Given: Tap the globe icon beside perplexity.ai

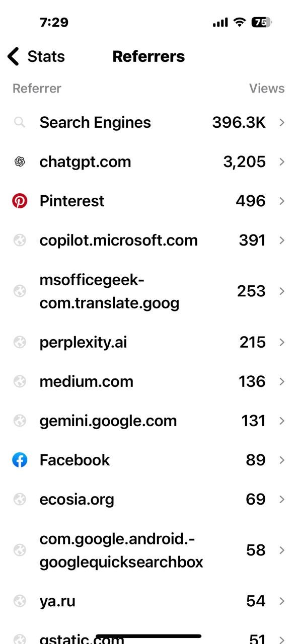Looking at the screenshot, I should [x=20, y=342].
